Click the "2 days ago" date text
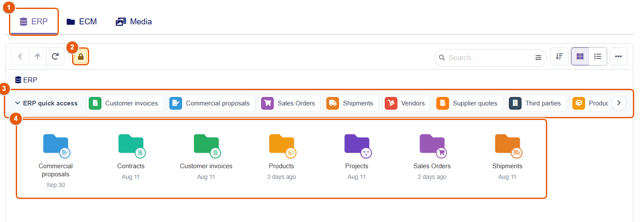Screen dimensions: 644x222 (432, 177)
